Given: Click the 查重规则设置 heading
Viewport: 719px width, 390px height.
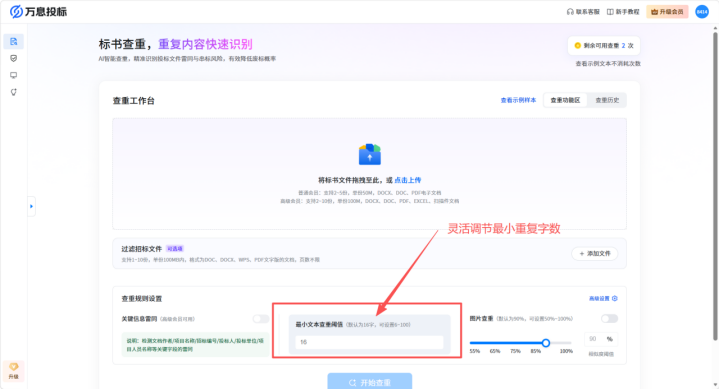Looking at the screenshot, I should click(x=142, y=299).
